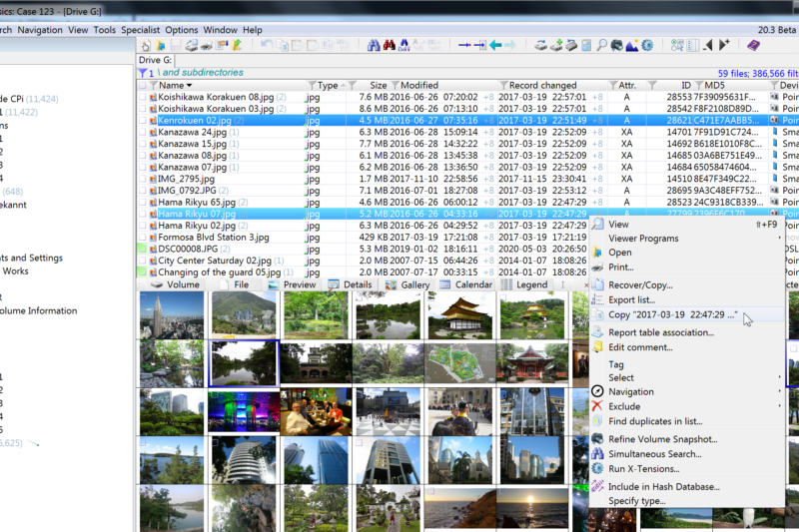
Task: Click the directory browser columns toolbar icon
Action: tap(692, 45)
